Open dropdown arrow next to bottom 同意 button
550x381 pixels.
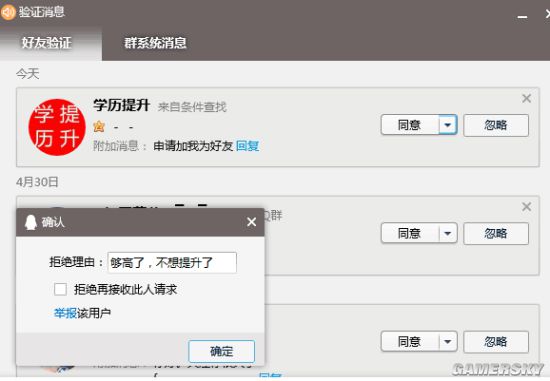coord(448,341)
